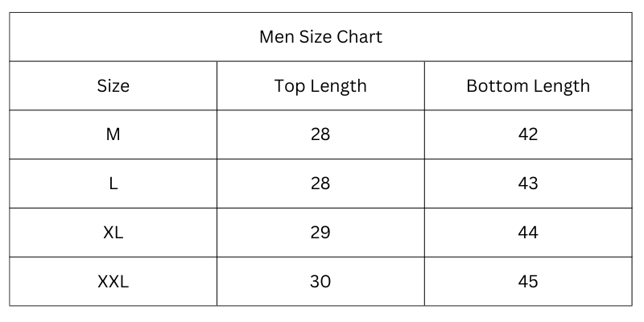644x322 pixels.
Task: Select the Bottom Length value 45
Action: click(528, 282)
